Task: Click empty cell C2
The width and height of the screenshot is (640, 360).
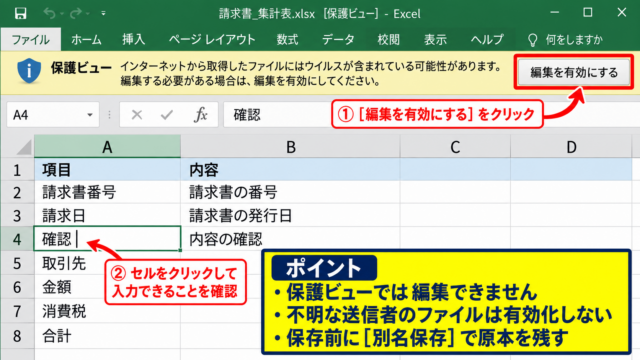Action: click(x=455, y=192)
